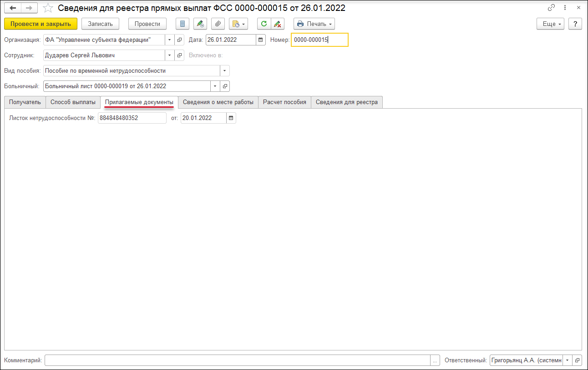This screenshot has width=588, height=370.
Task: Expand the Больничный dropdown list
Action: point(215,86)
